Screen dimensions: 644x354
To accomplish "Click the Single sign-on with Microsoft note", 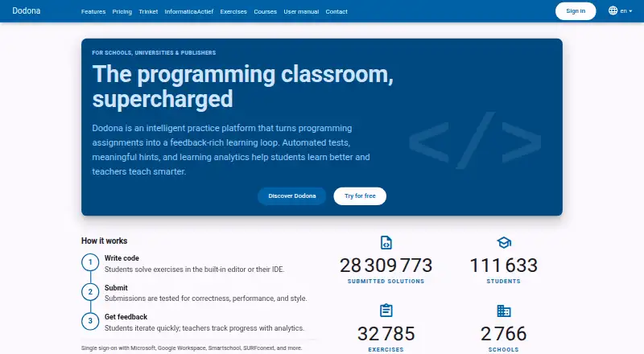I will point(192,348).
